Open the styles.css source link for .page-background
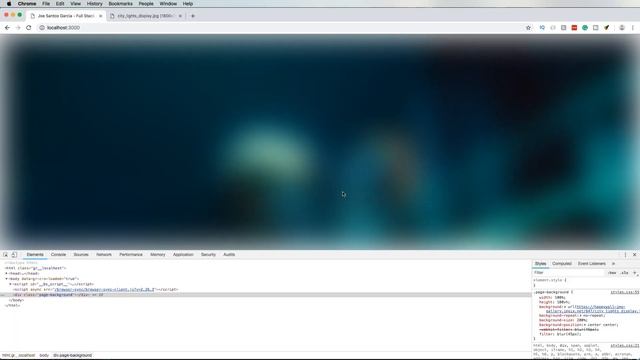The width and height of the screenshot is (640, 360). coord(624,292)
